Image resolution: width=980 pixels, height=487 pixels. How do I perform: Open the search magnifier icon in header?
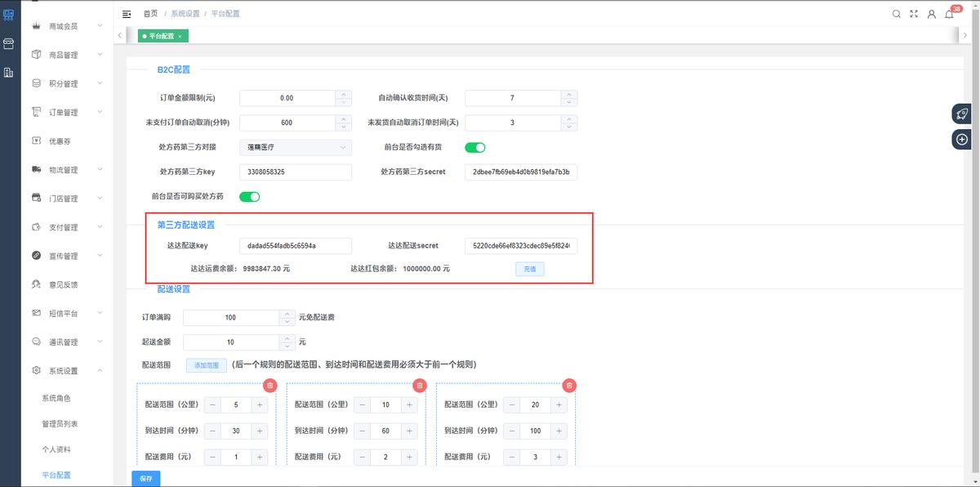pos(896,14)
